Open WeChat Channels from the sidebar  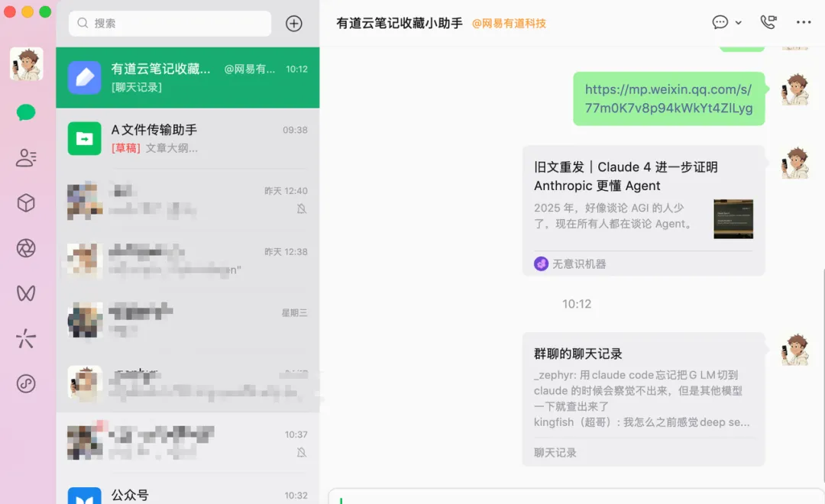coord(26,293)
